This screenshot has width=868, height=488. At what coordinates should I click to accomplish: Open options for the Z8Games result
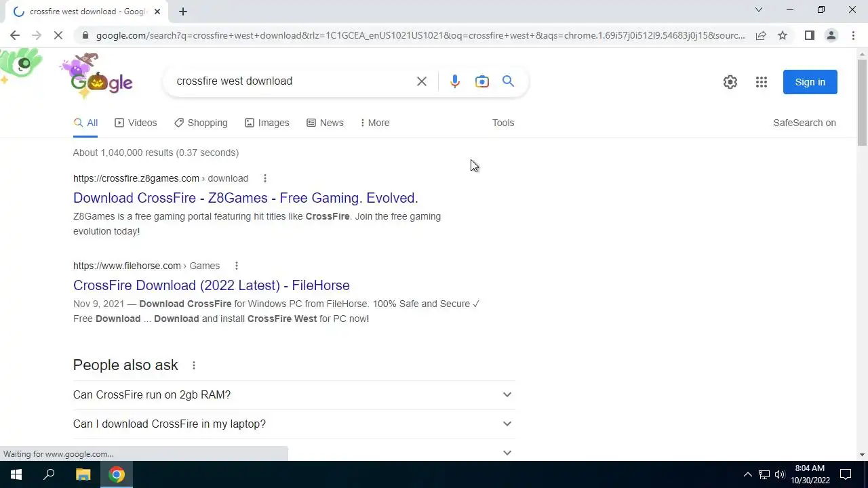[265, 178]
